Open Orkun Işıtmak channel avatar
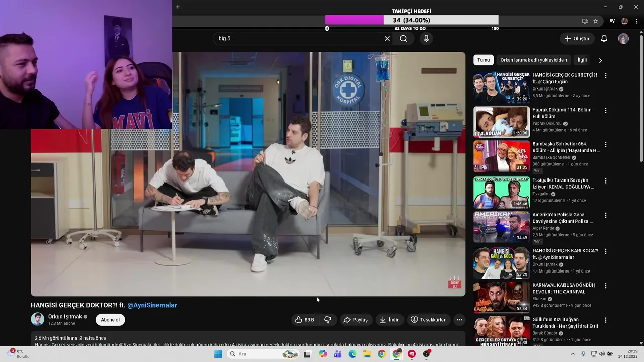 click(37, 319)
